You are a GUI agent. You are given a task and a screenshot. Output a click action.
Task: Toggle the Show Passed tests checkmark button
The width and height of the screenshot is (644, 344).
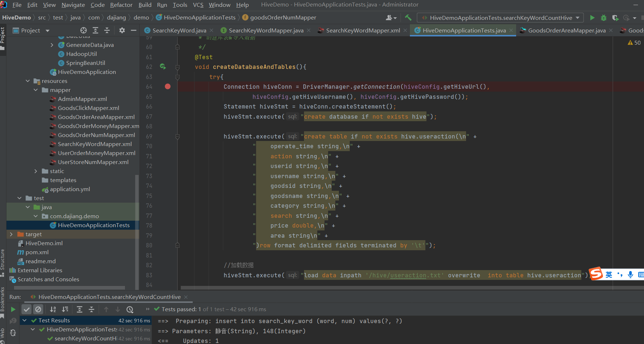pyautogui.click(x=27, y=309)
